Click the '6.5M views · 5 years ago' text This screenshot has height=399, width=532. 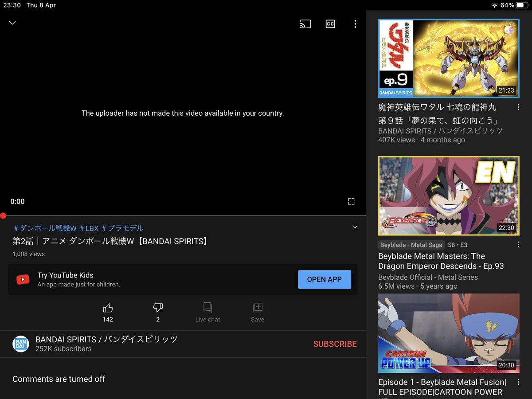[418, 286]
